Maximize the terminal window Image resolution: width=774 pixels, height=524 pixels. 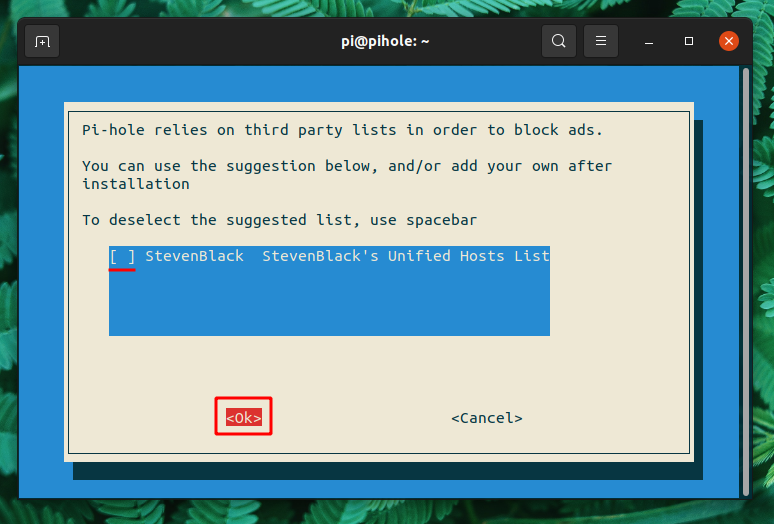689,41
